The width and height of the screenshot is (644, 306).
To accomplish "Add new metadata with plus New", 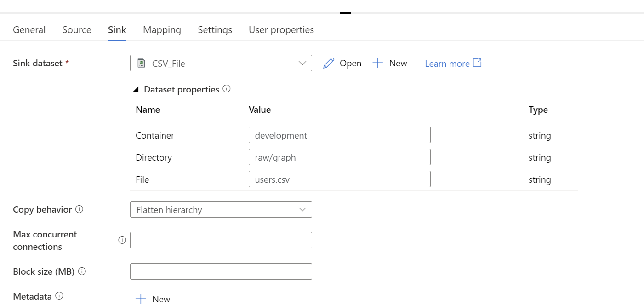I will pos(153,299).
